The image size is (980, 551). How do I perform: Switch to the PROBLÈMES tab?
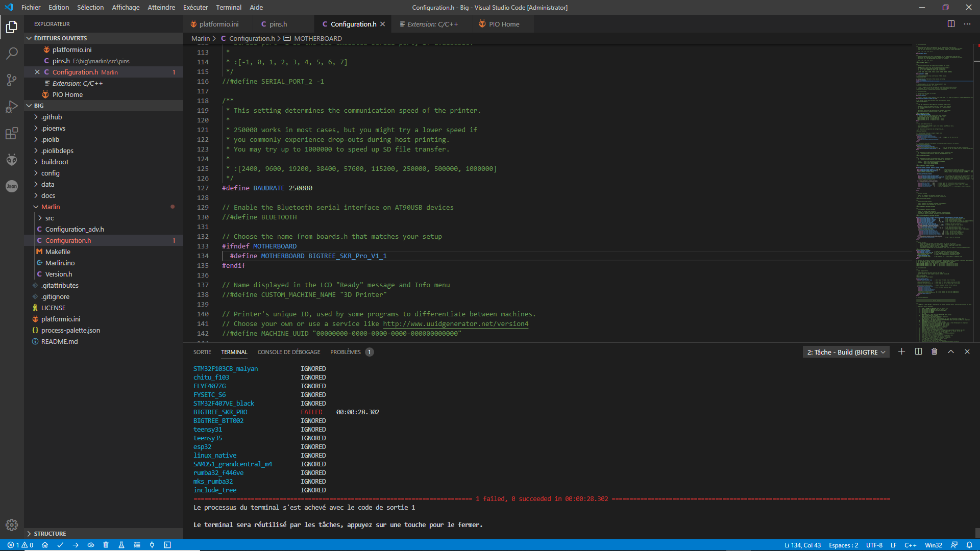coord(345,352)
